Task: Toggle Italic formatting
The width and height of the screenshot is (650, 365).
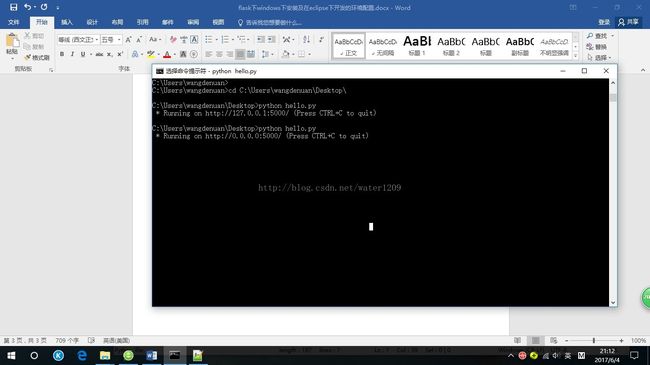Action: click(x=72, y=54)
